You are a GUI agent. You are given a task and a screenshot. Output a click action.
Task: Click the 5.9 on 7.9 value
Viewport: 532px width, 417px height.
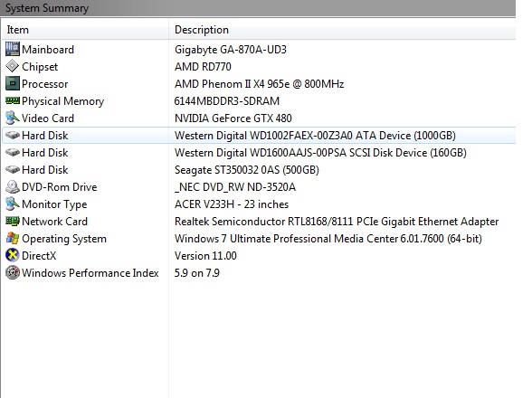click(197, 273)
